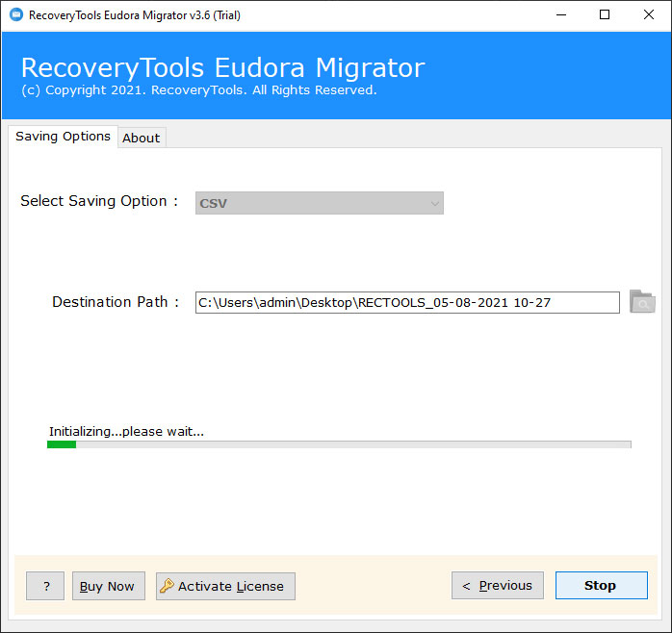Switch to the About tab
The width and height of the screenshot is (672, 633).
click(x=141, y=138)
